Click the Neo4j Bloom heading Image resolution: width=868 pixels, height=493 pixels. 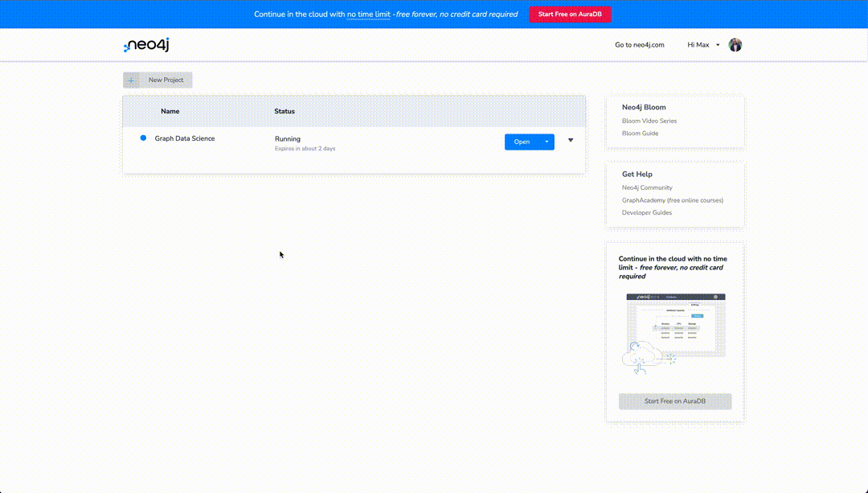pyautogui.click(x=644, y=108)
